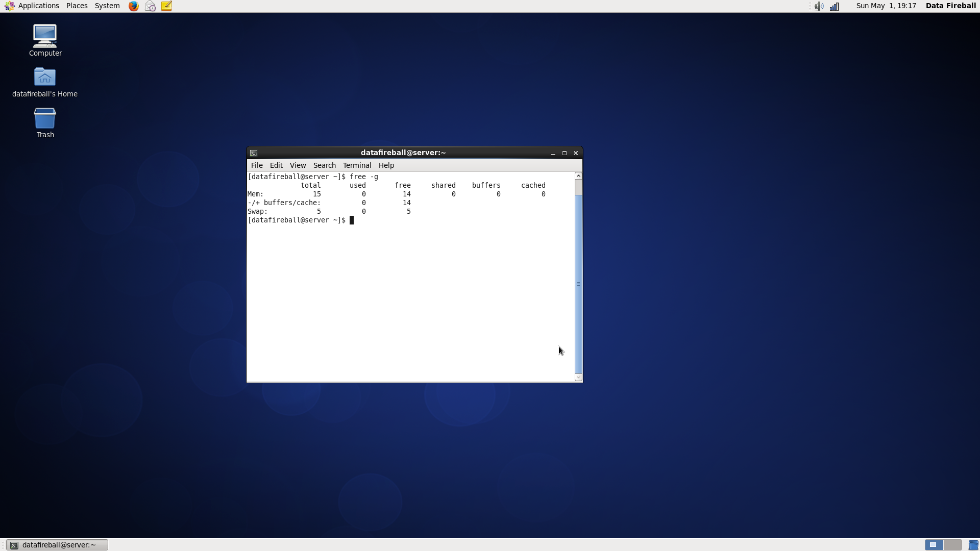Click the scroll-down arrow on the terminal scrollbar
The width and height of the screenshot is (980, 551).
(578, 377)
